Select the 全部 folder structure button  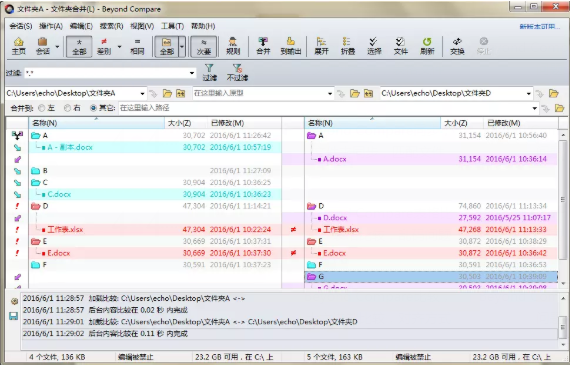[166, 46]
